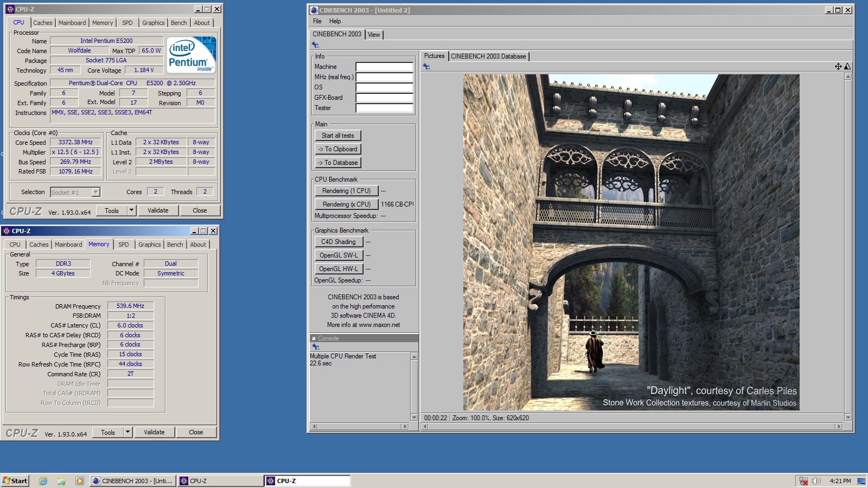
Task: Select the Pictures tab
Action: click(x=434, y=56)
